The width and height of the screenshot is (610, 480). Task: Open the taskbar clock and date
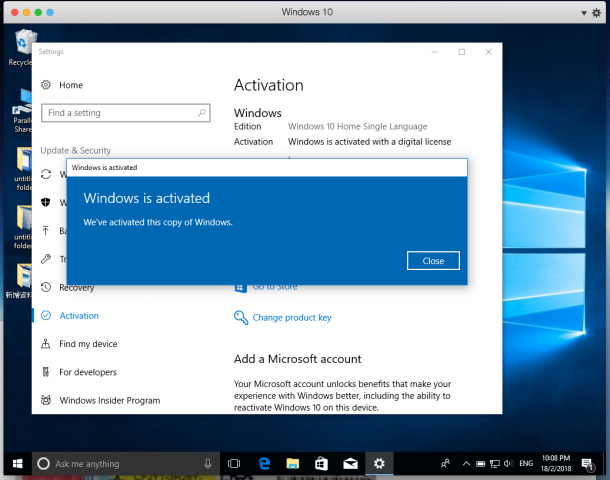click(556, 463)
